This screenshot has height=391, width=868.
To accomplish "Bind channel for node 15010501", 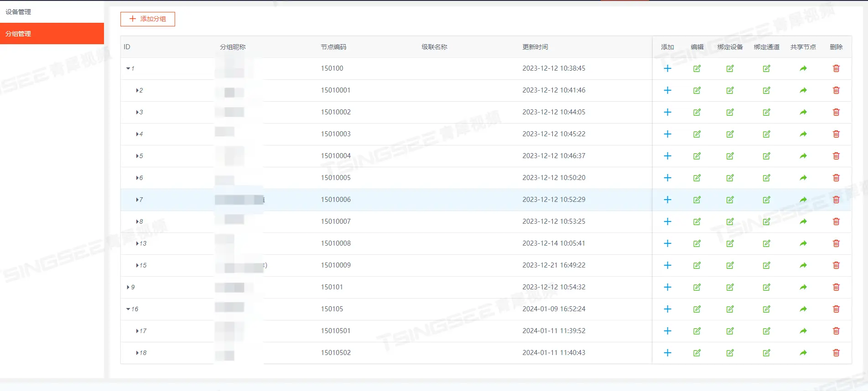I will (x=766, y=331).
